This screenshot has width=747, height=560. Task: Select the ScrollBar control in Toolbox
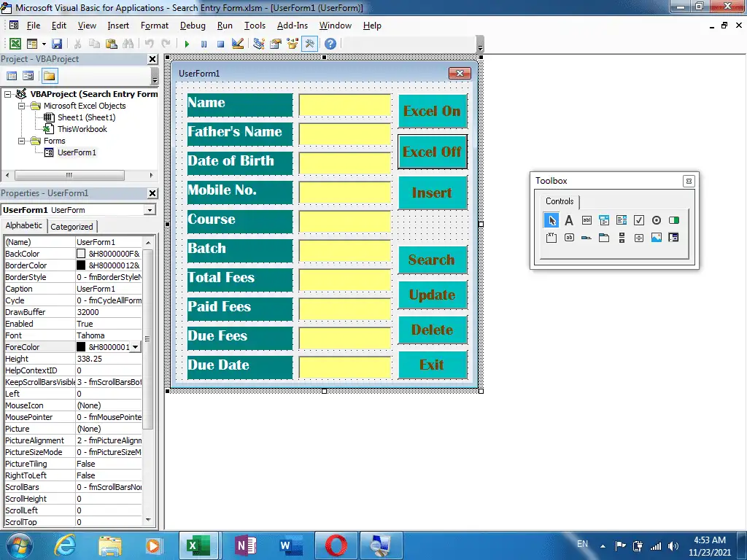(622, 238)
